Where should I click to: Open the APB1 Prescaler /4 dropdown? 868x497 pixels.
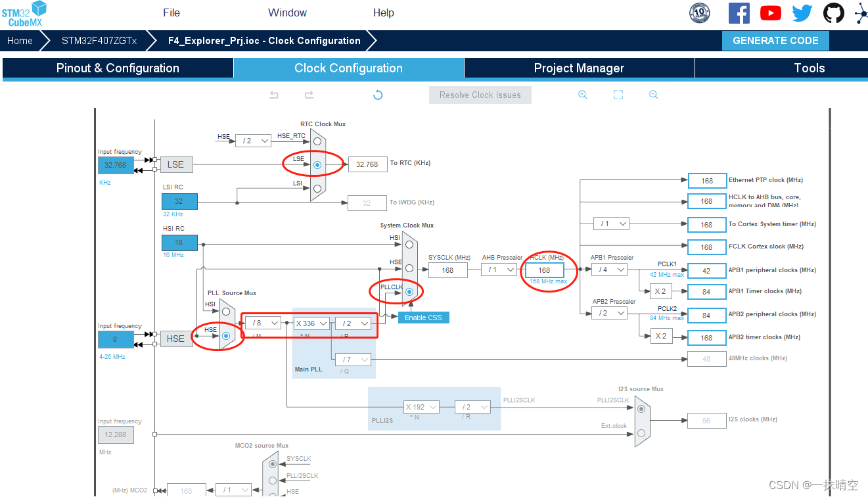click(x=609, y=270)
